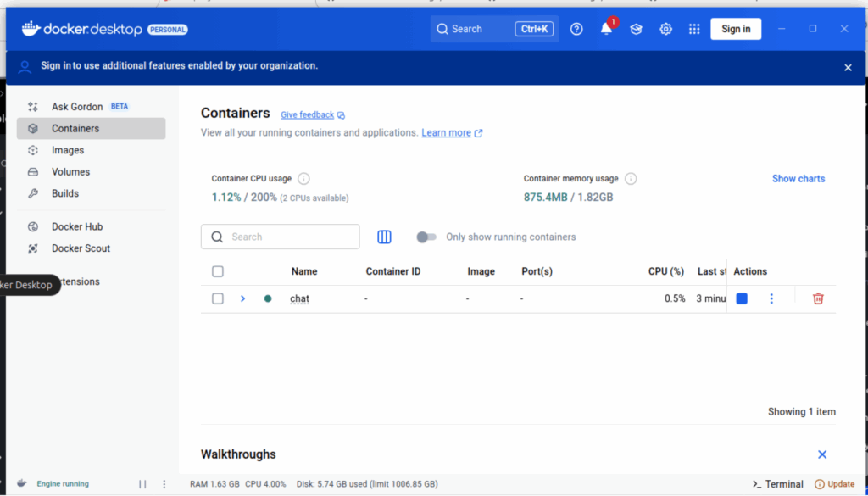Image resolution: width=868 pixels, height=496 pixels.
Task: Click the RAM 1.63 GB status entry
Action: tap(214, 484)
